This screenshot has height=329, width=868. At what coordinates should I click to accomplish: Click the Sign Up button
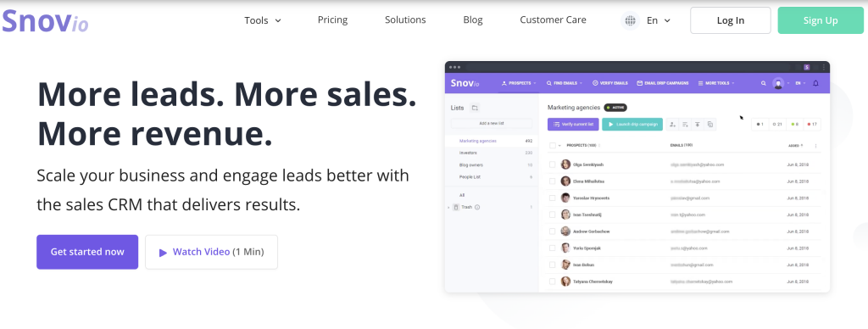[821, 20]
